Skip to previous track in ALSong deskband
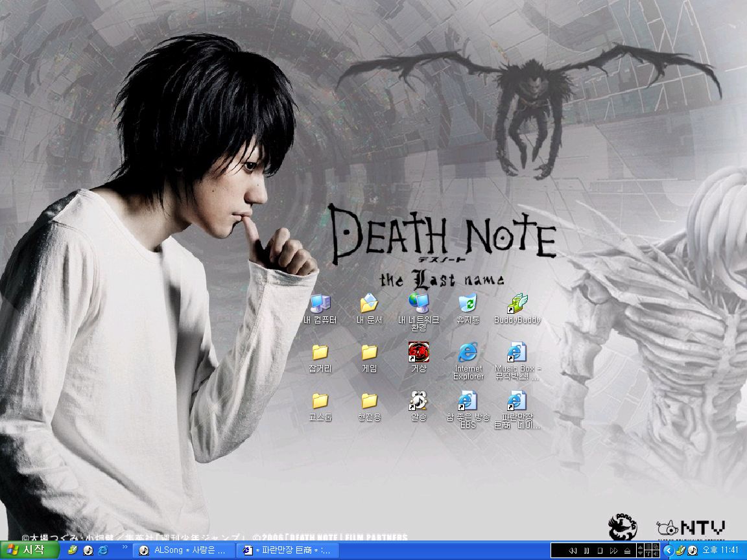The image size is (747, 560). (x=573, y=550)
